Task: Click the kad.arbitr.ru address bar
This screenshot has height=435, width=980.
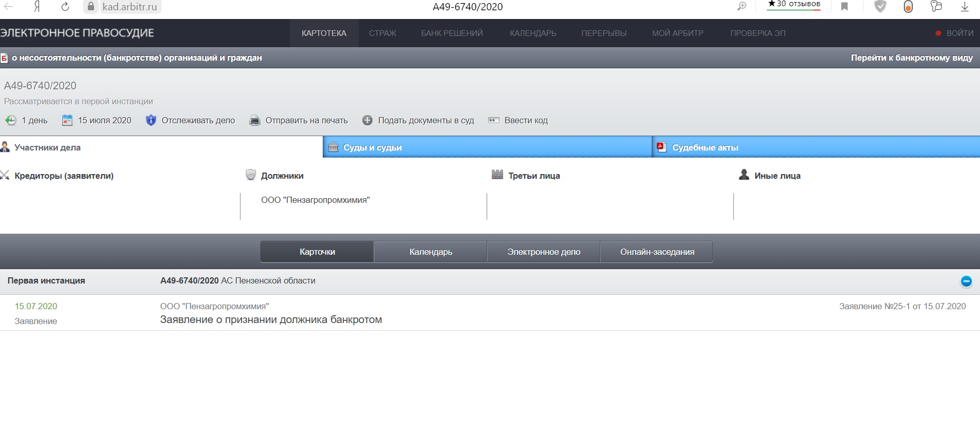Action: 130,7
